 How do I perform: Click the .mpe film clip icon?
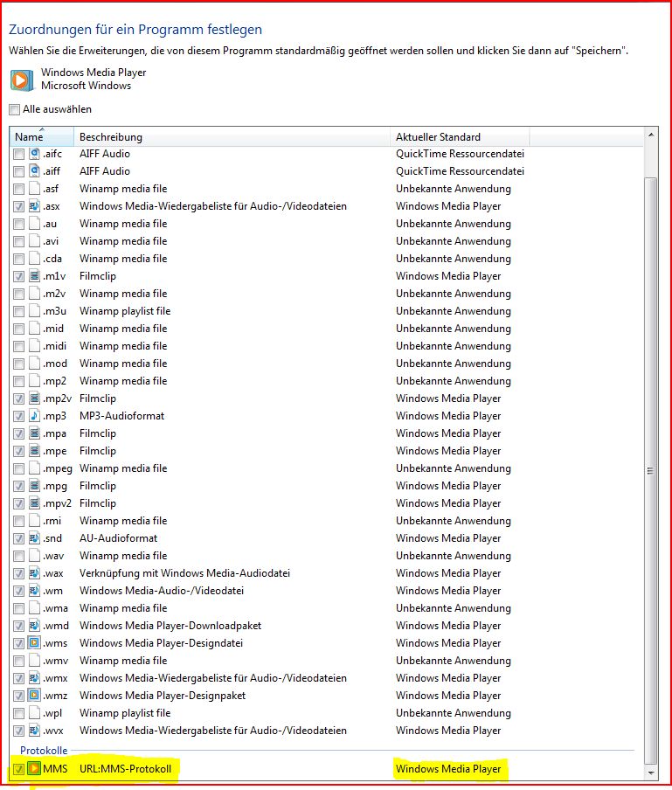(x=34, y=451)
